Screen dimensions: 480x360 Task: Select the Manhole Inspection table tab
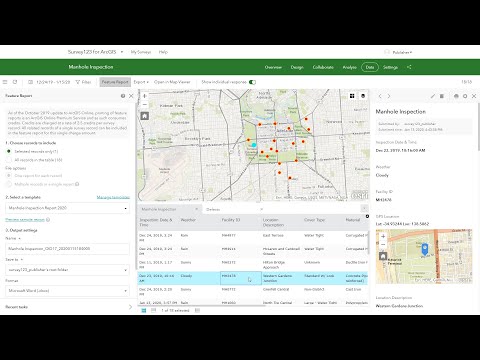coord(169,209)
